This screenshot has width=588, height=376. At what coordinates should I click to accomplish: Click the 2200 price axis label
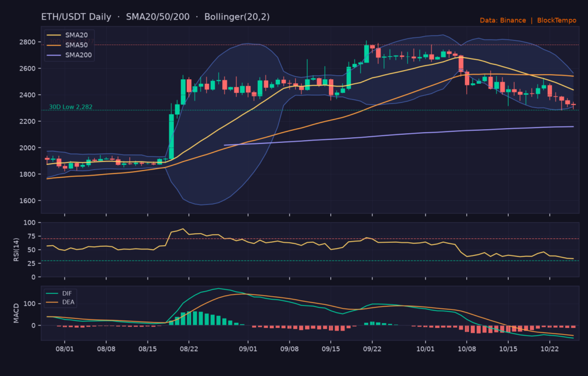(x=28, y=122)
